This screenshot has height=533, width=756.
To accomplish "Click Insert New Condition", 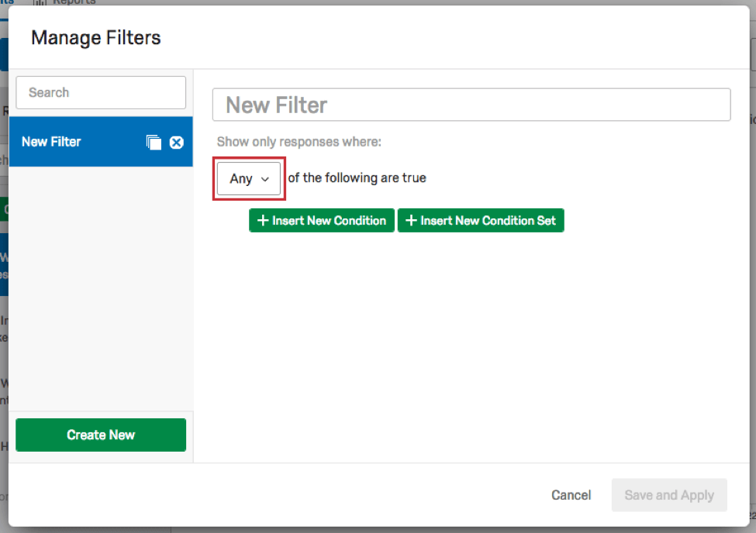I will pyautogui.click(x=321, y=220).
